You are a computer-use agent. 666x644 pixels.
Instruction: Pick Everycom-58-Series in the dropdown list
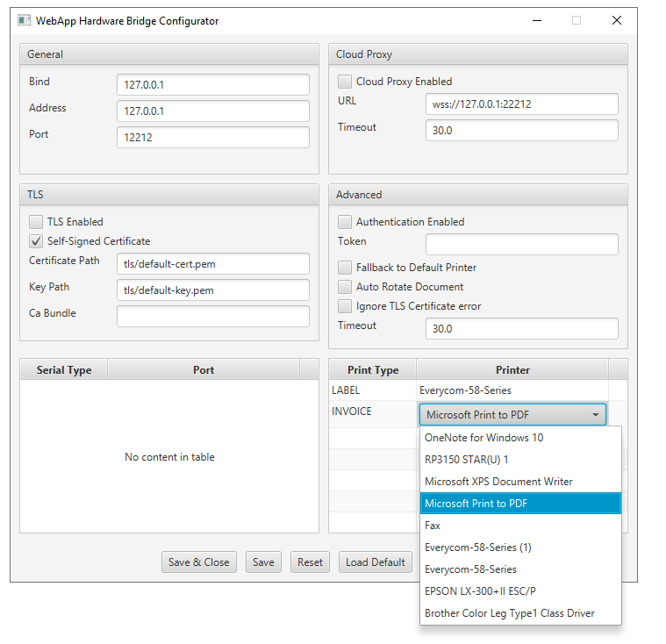tap(520, 569)
